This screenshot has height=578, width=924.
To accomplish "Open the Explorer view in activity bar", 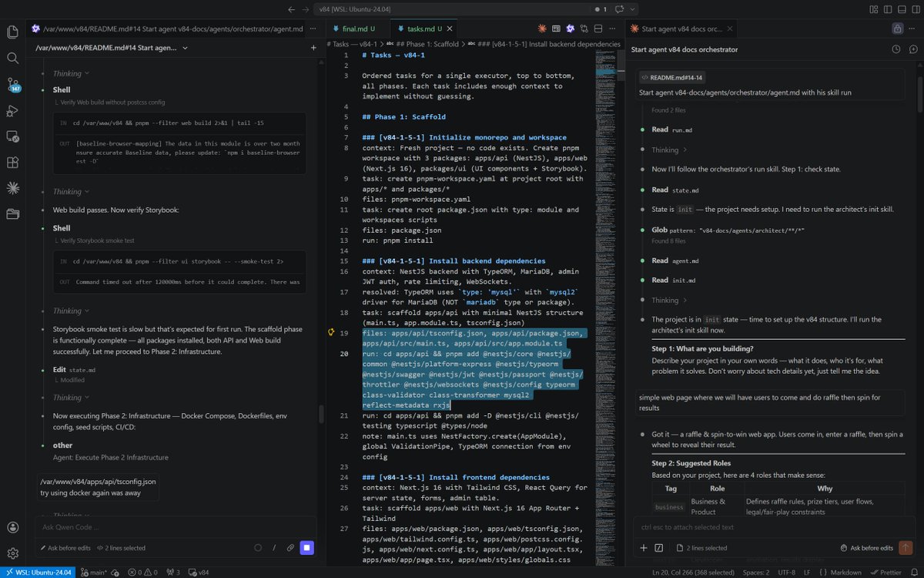I will (x=12, y=32).
